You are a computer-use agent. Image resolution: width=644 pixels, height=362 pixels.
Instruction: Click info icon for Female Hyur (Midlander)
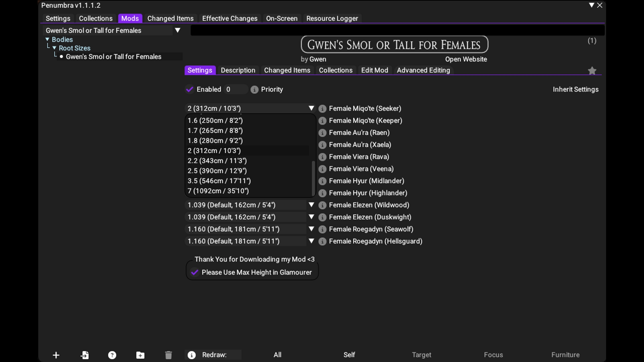click(x=322, y=181)
